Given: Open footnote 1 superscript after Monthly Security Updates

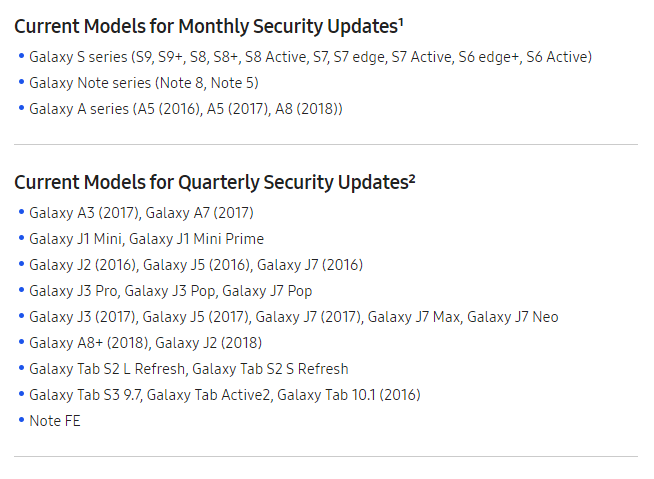Looking at the screenshot, I should click(400, 20).
